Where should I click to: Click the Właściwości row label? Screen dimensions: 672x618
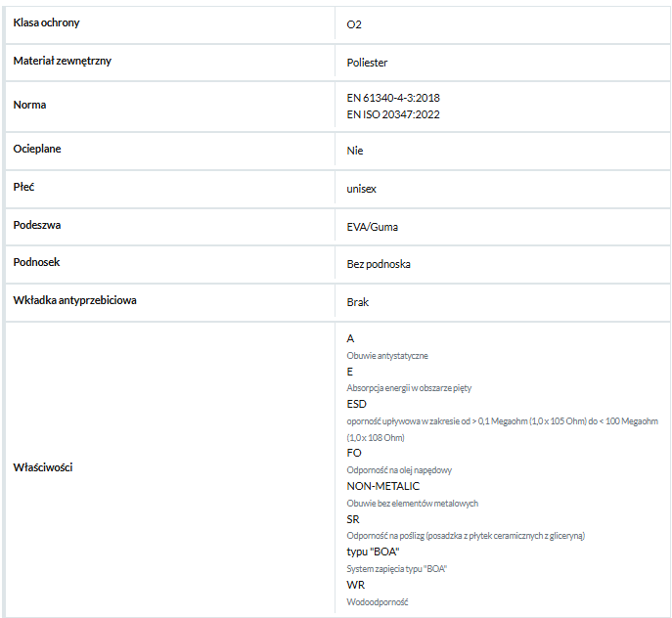coord(43,467)
